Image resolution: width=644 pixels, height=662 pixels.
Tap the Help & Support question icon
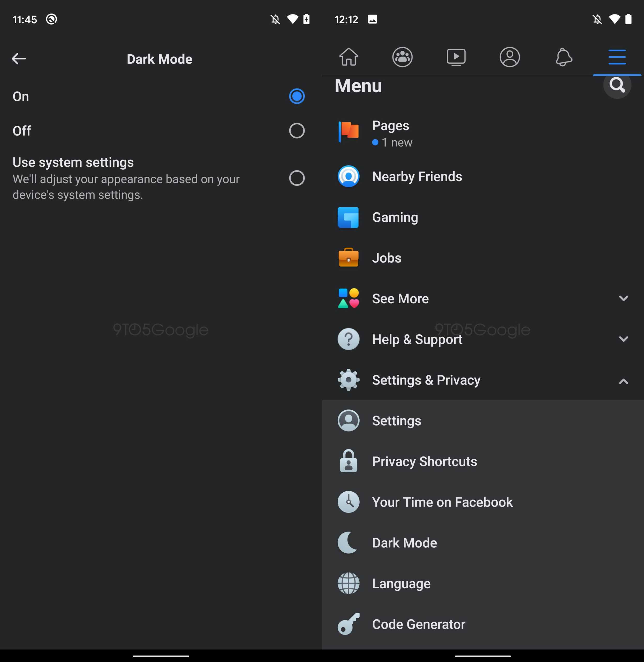coord(348,339)
